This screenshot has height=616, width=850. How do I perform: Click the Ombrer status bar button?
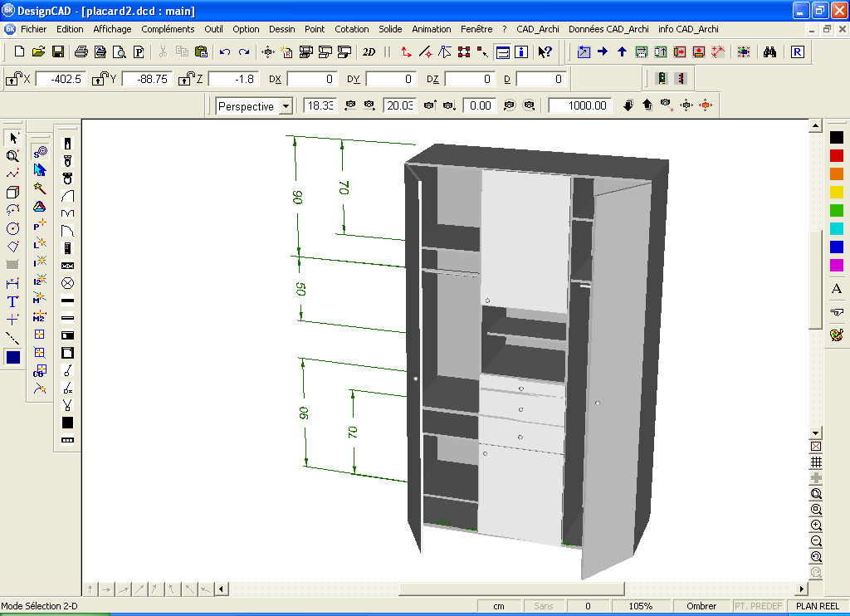(701, 606)
